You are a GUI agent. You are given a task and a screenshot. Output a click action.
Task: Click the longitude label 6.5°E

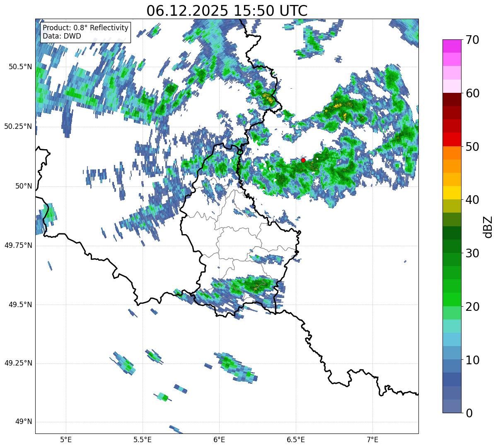click(296, 440)
